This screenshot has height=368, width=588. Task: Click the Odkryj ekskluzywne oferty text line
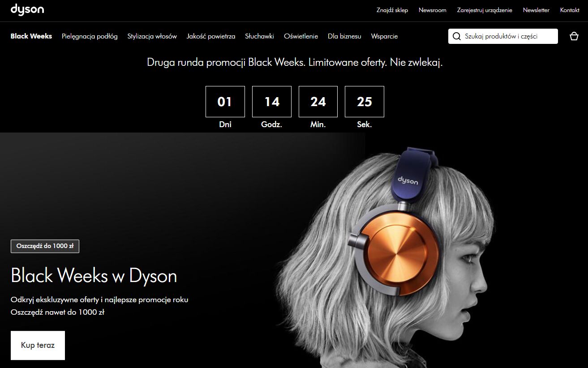[x=99, y=300]
